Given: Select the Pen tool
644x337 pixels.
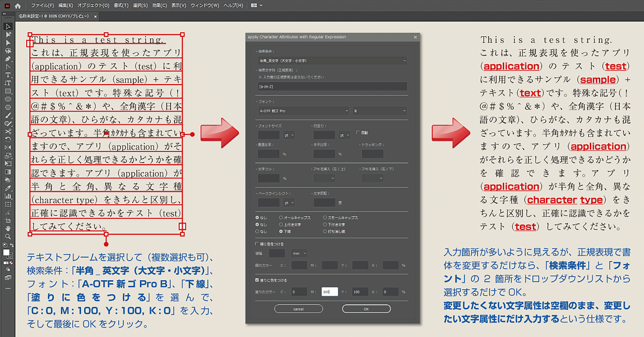Looking at the screenshot, I should pyautogui.click(x=8, y=59).
